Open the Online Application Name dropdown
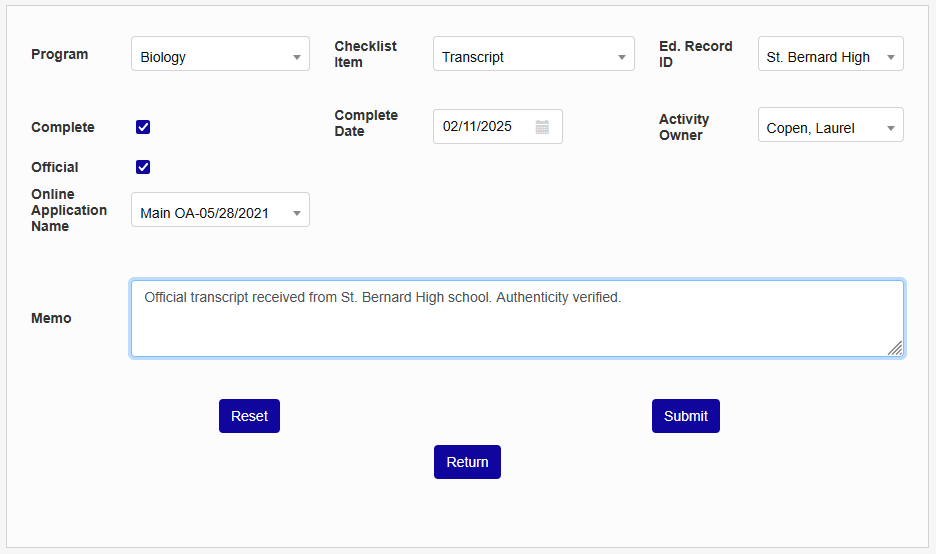 tap(220, 211)
